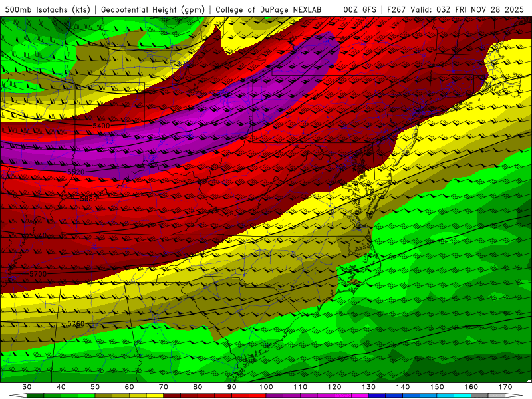Click the legend scale label 90

[232, 387]
